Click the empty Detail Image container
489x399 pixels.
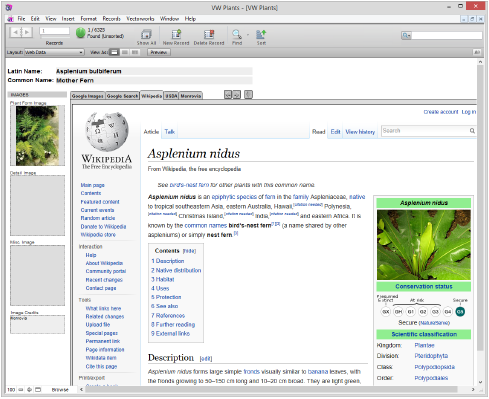pos(37,205)
